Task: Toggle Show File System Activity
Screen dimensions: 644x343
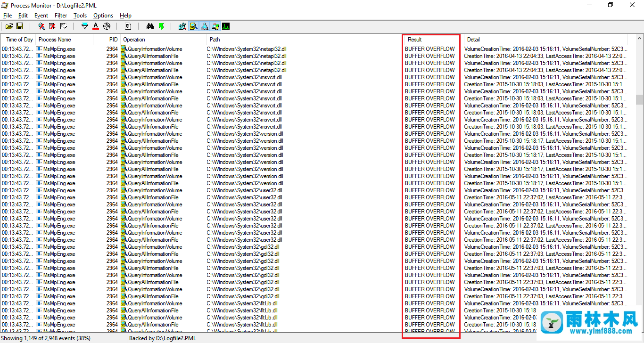Action: (193, 26)
